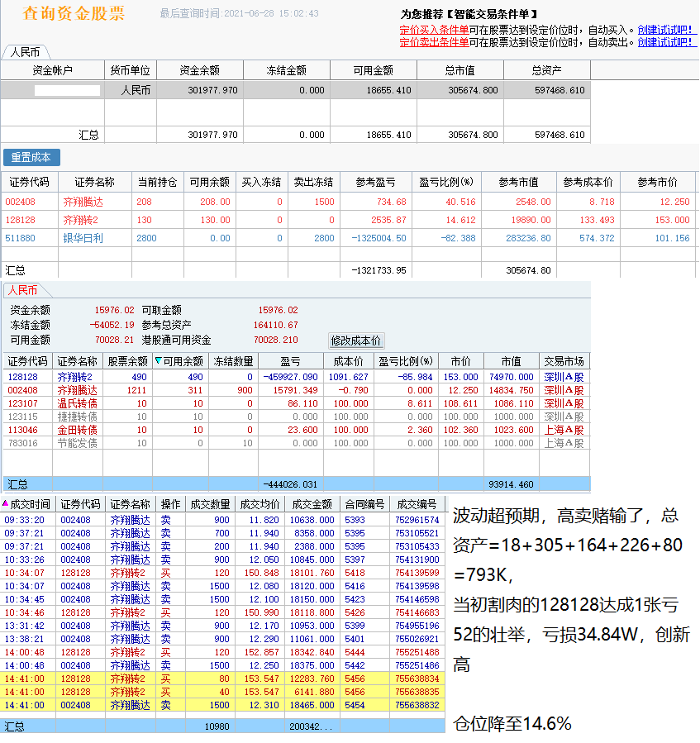
Task: Select 参考总资产 value 164110.67
Action: pos(276,325)
